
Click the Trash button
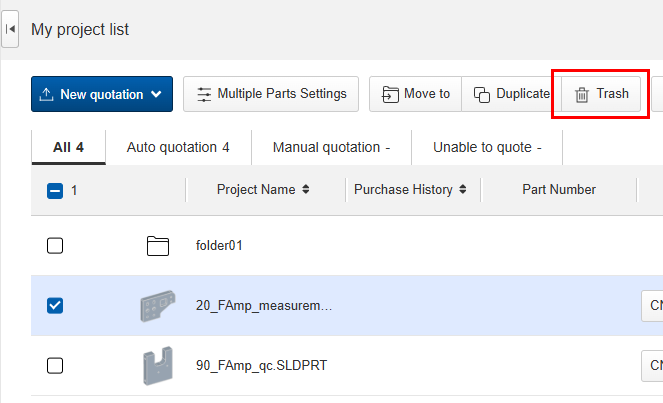click(x=601, y=94)
